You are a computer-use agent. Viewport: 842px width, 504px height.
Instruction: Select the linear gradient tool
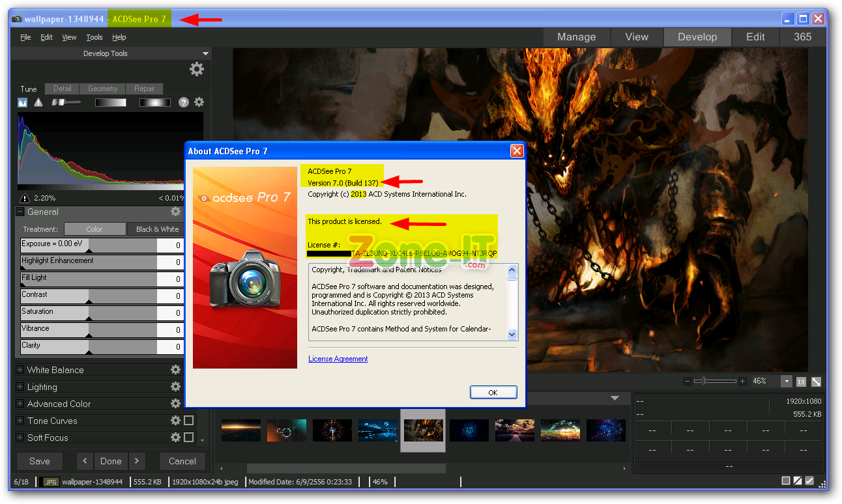point(111,102)
